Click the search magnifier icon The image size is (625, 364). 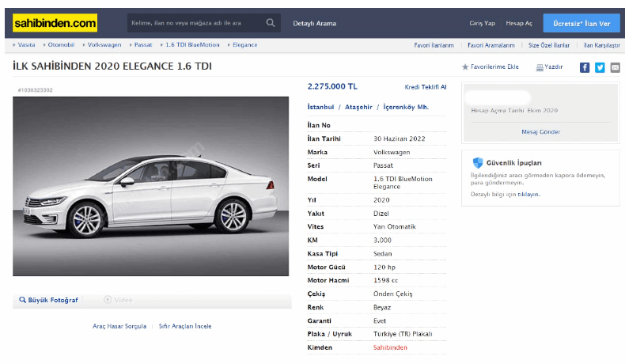coord(271,23)
